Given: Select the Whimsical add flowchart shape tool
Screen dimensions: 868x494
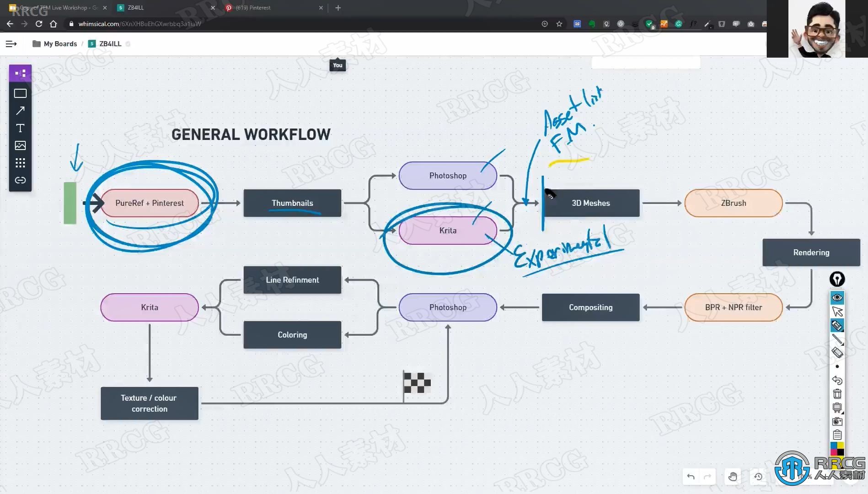Looking at the screenshot, I should [x=20, y=73].
